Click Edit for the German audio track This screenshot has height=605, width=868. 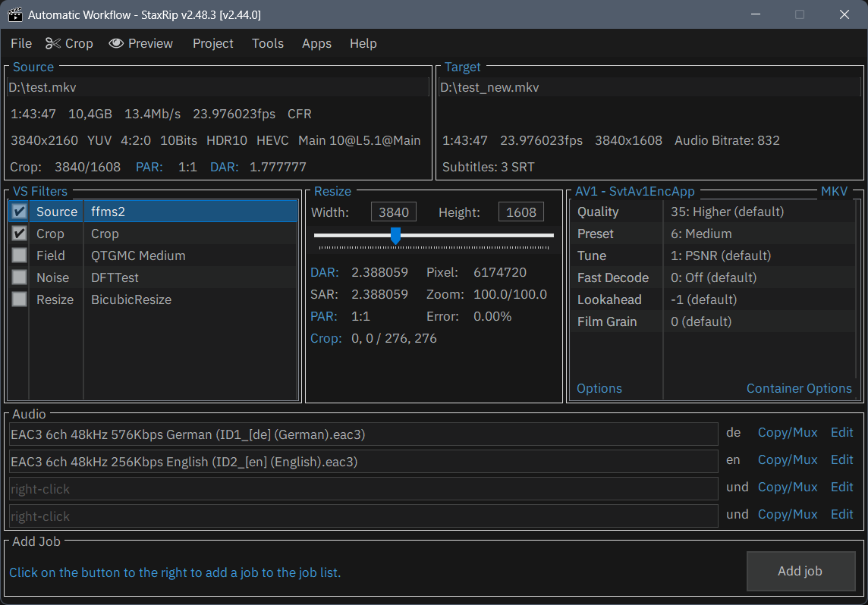pos(841,432)
